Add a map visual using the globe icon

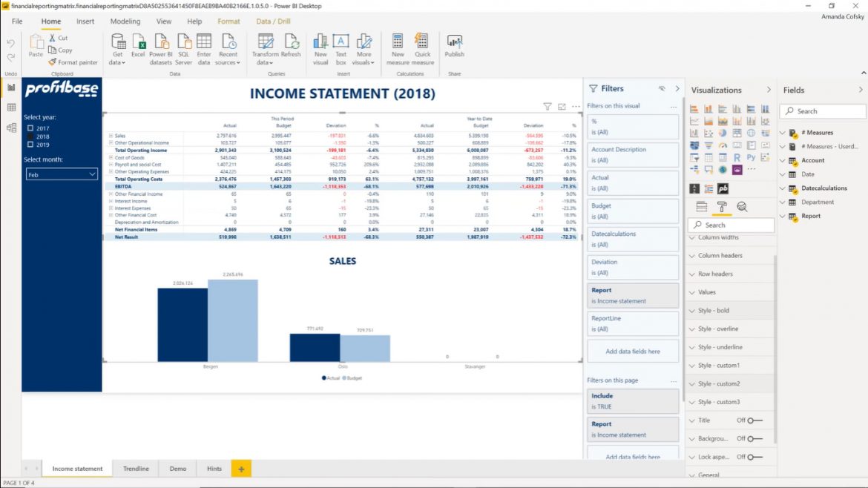pyautogui.click(x=750, y=132)
